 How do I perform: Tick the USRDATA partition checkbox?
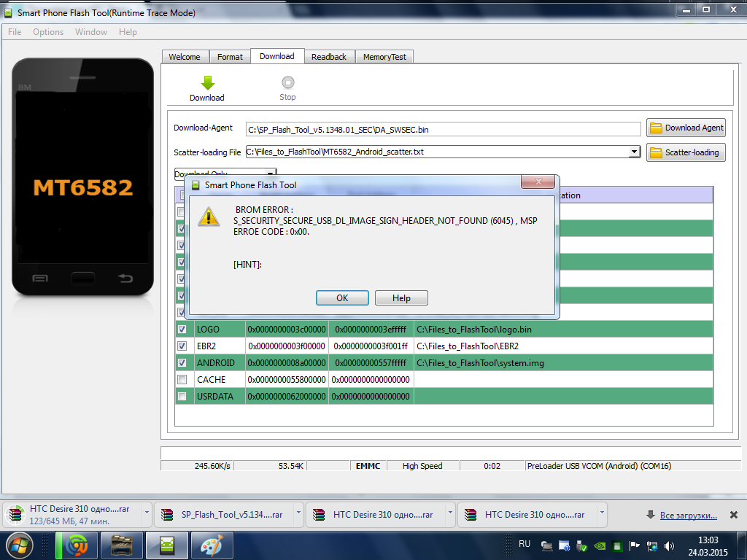182,397
